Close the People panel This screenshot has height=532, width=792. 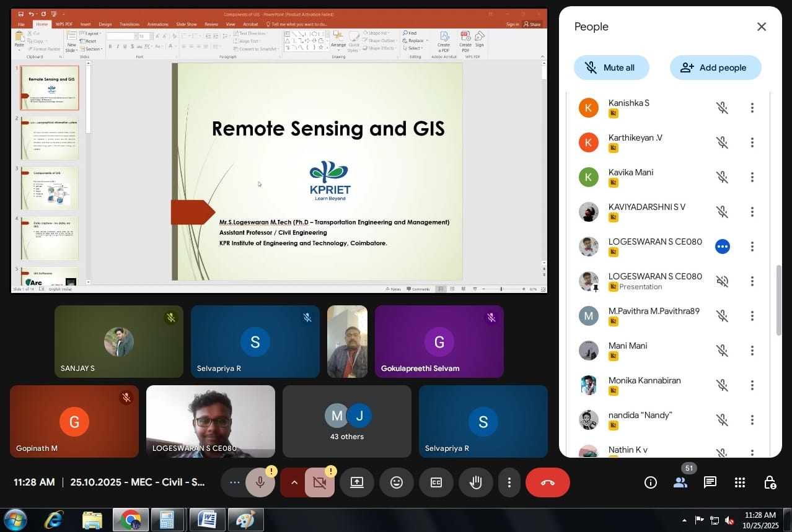[x=762, y=27]
